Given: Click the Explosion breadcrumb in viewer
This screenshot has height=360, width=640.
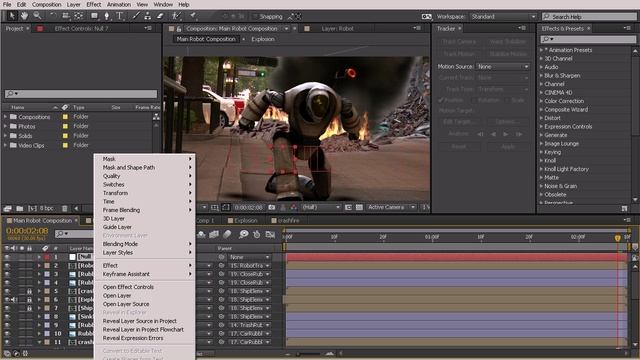Looking at the screenshot, I should click(263, 39).
